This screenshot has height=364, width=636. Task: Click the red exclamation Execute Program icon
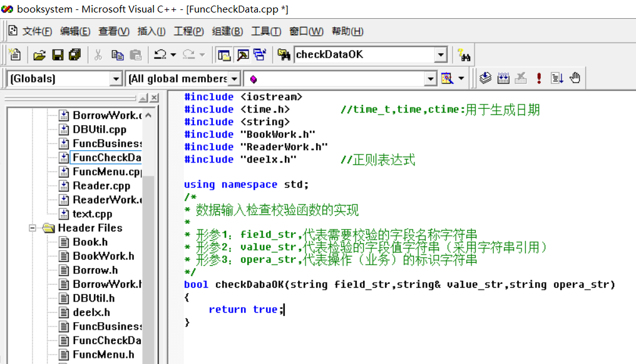pos(538,78)
